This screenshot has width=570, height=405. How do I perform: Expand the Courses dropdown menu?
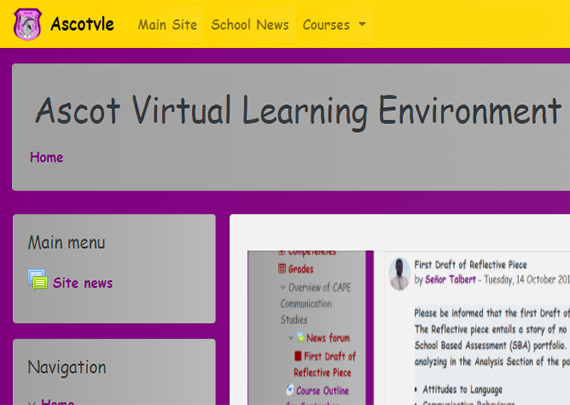[x=334, y=25]
